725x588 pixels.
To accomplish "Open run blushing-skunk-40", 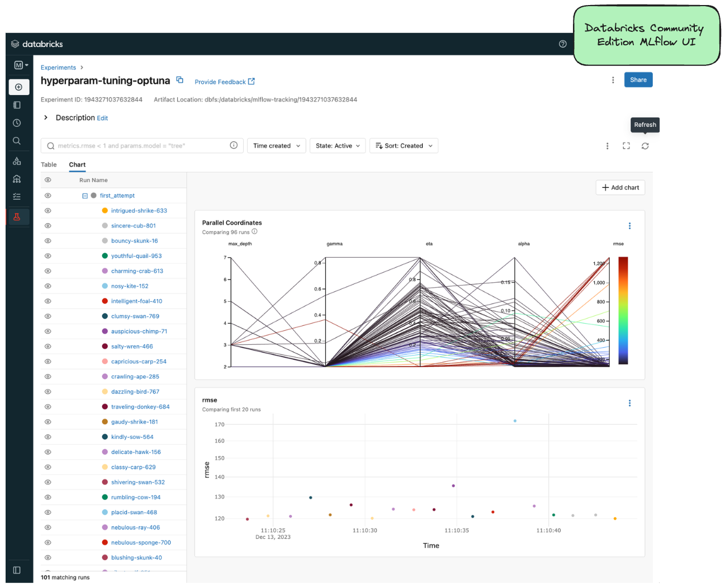I will click(136, 558).
